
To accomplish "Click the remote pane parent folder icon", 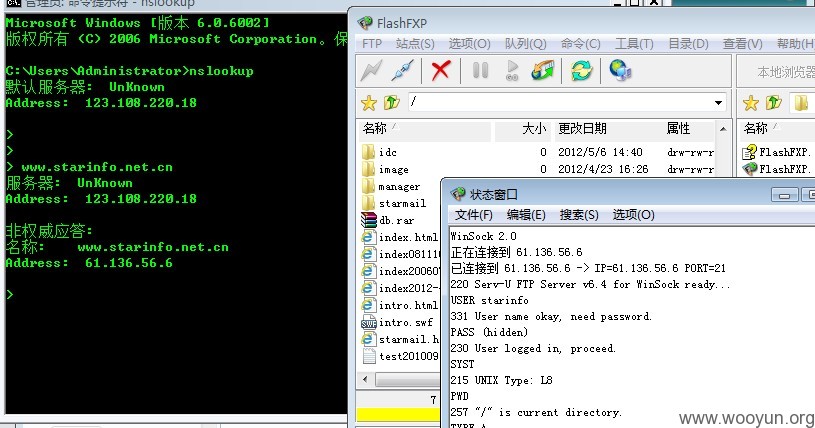I will pyautogui.click(x=391, y=102).
